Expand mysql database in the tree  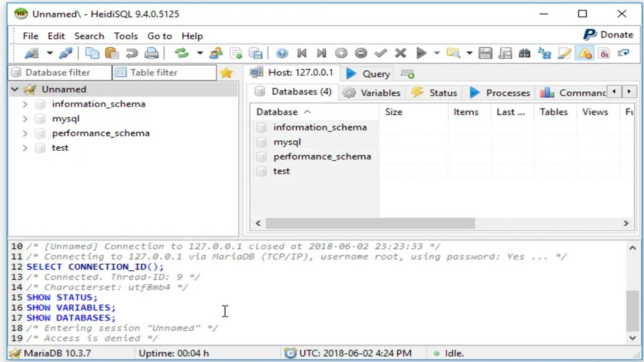tap(25, 119)
